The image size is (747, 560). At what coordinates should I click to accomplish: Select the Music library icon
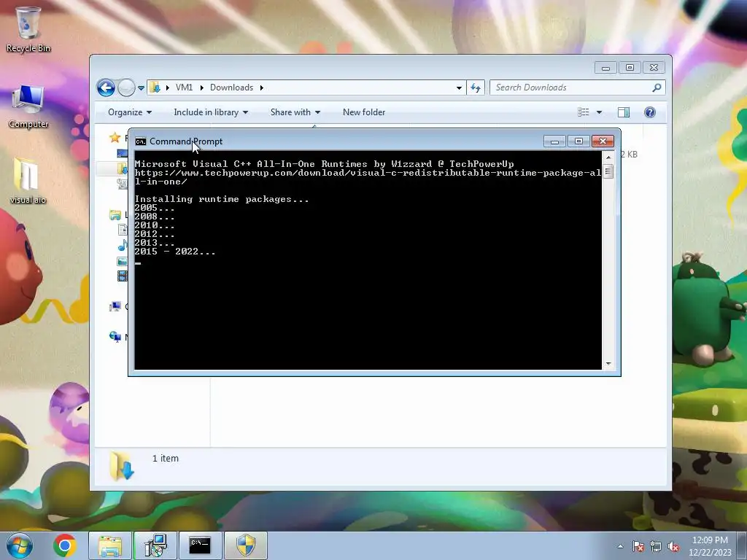[x=123, y=245]
